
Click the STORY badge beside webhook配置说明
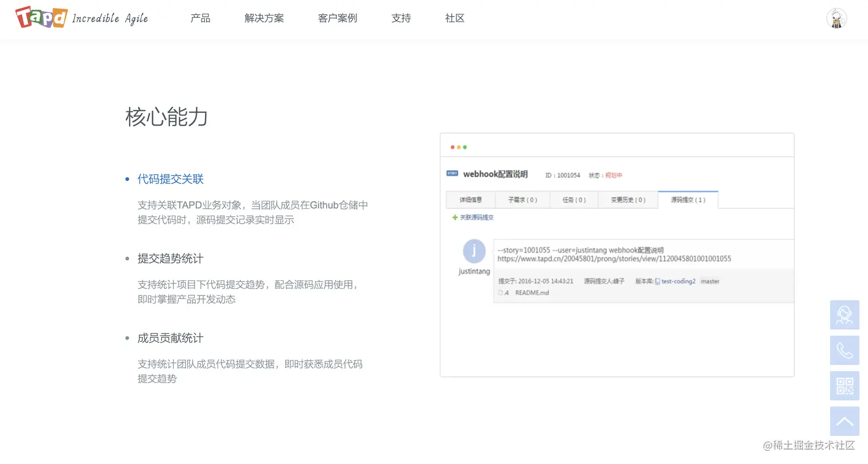click(x=452, y=173)
